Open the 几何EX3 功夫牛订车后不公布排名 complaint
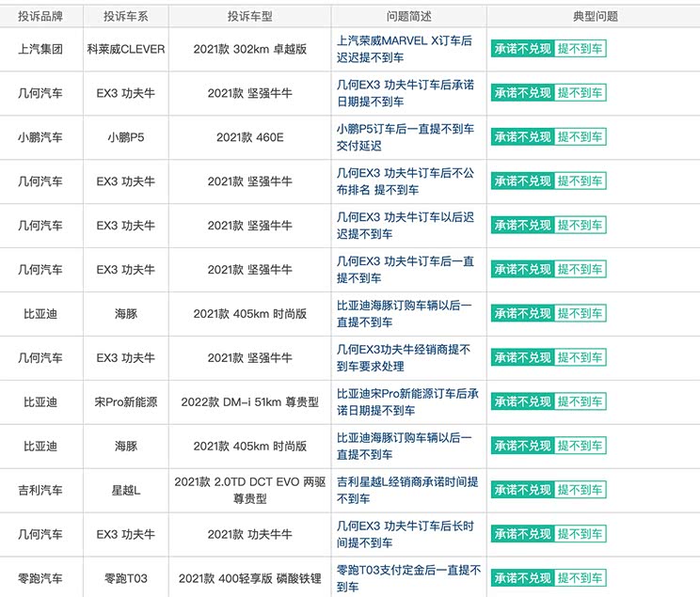 (405, 181)
